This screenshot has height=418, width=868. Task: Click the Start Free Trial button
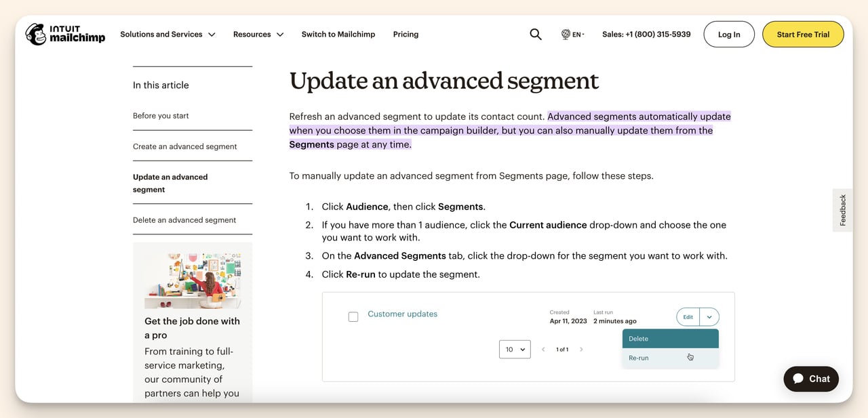click(803, 35)
